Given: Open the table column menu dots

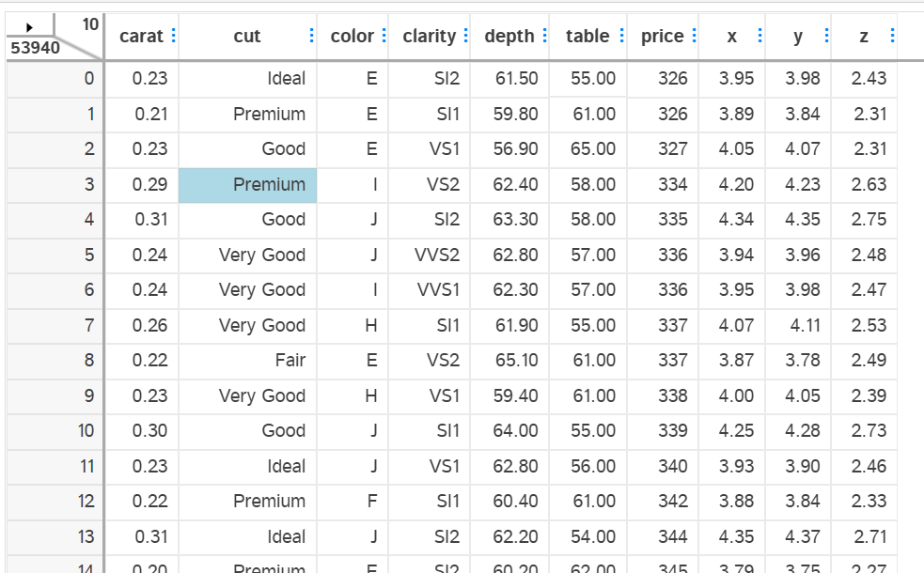Looking at the screenshot, I should point(621,37).
